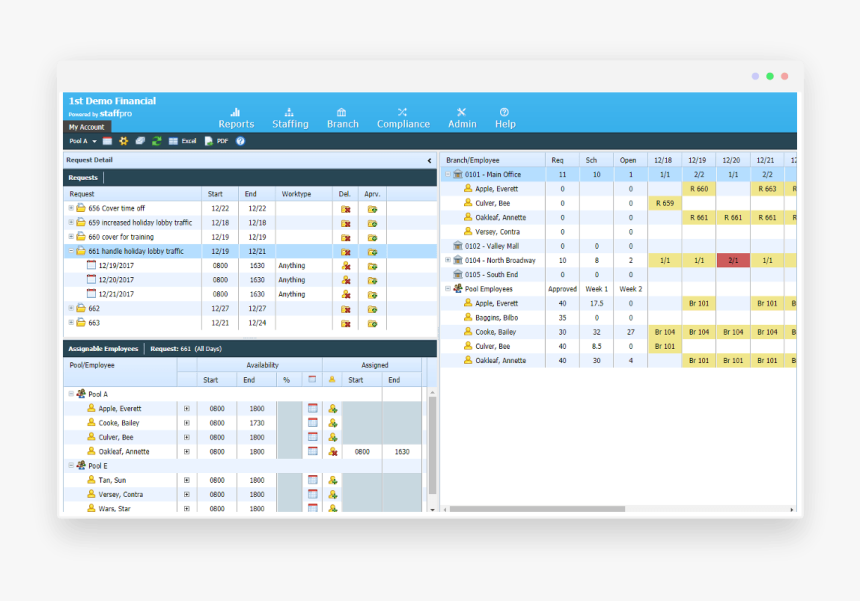Open availability calendar for Cooke, Bailey
The width and height of the screenshot is (860, 601).
pos(312,423)
